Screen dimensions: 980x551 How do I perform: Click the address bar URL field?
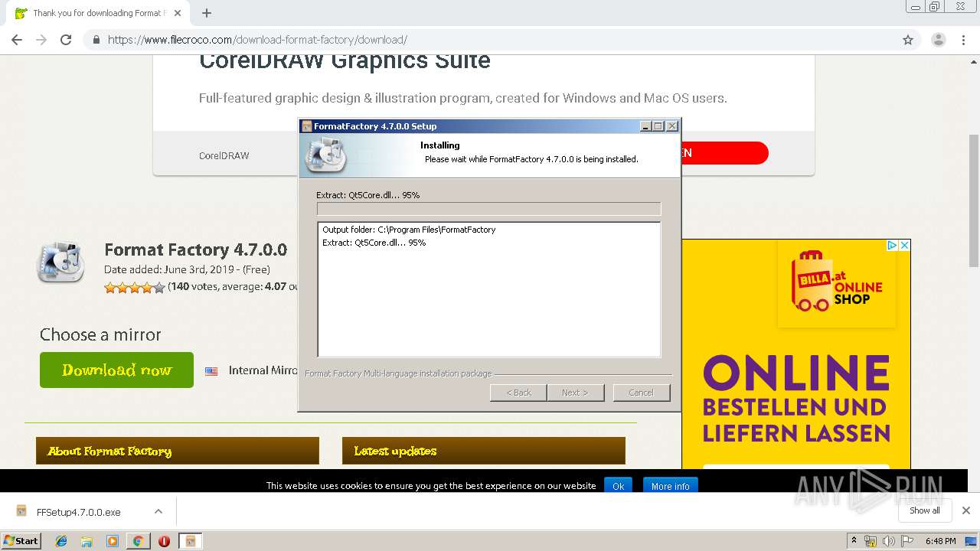(x=490, y=40)
